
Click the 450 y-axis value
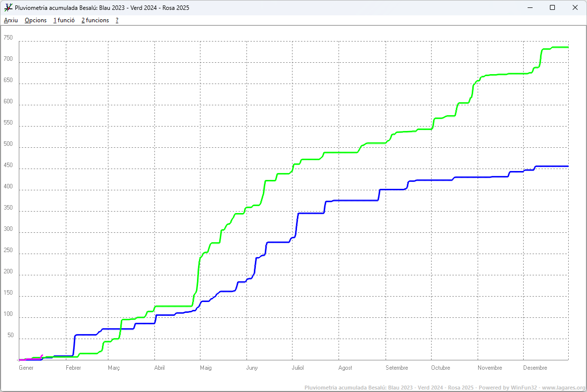click(x=8, y=165)
